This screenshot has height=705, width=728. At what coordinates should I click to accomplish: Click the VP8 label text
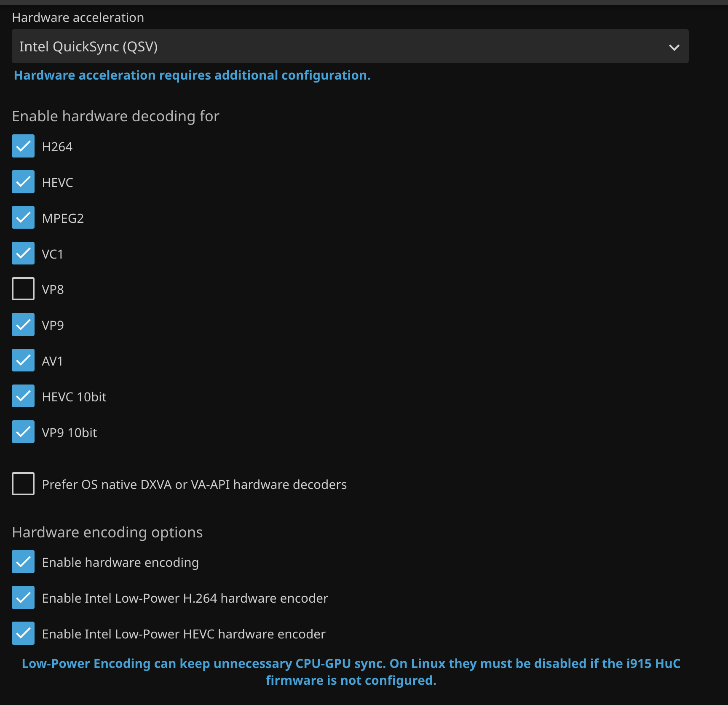[53, 290]
